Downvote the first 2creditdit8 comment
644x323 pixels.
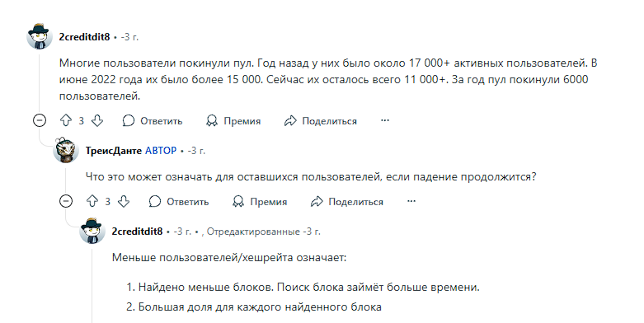97,120
